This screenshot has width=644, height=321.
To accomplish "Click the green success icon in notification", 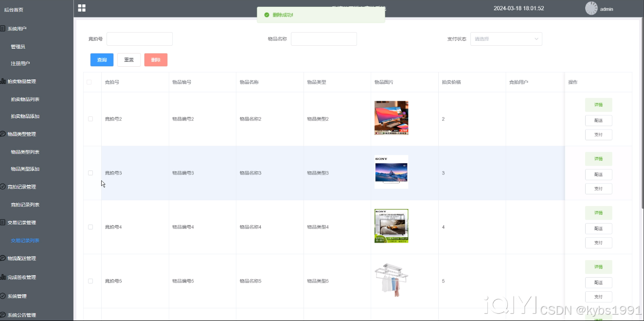I will (267, 15).
